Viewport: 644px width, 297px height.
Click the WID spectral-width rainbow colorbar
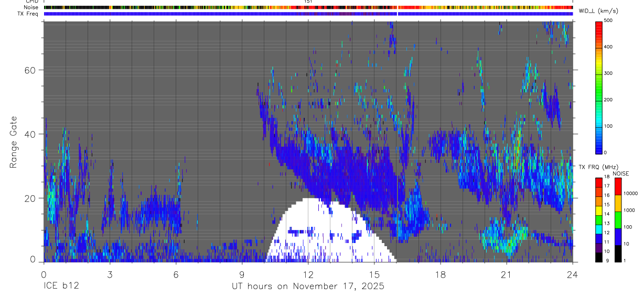[598, 87]
